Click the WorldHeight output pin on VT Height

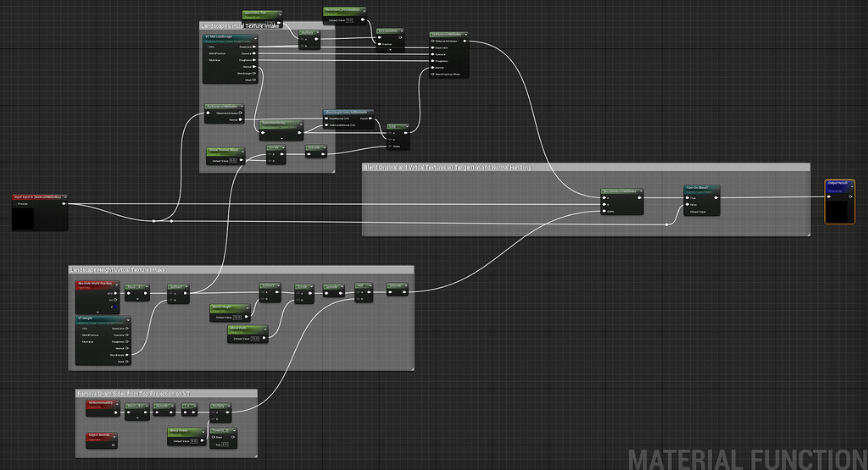tap(126, 355)
